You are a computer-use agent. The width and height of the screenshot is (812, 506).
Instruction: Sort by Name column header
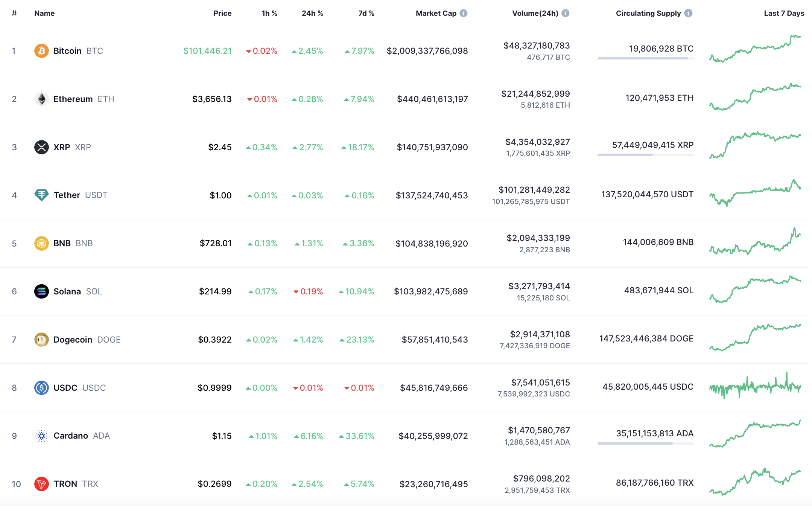pyautogui.click(x=44, y=13)
